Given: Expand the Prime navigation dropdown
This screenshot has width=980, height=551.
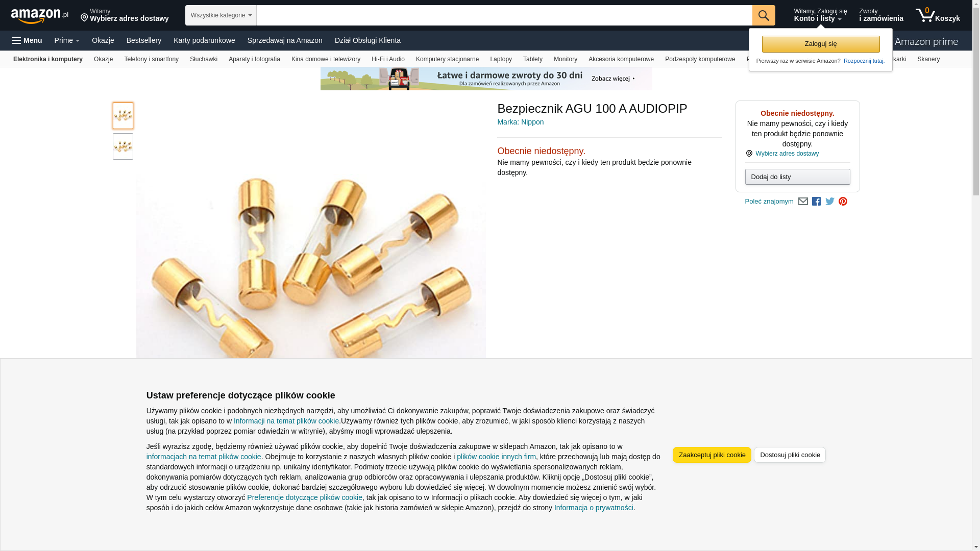Looking at the screenshot, I should pos(67,40).
